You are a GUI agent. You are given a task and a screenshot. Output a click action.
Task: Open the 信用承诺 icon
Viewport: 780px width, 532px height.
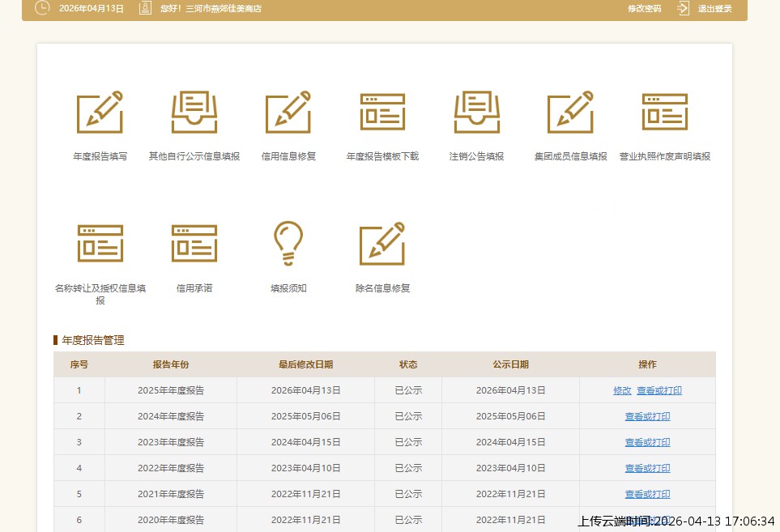point(194,243)
